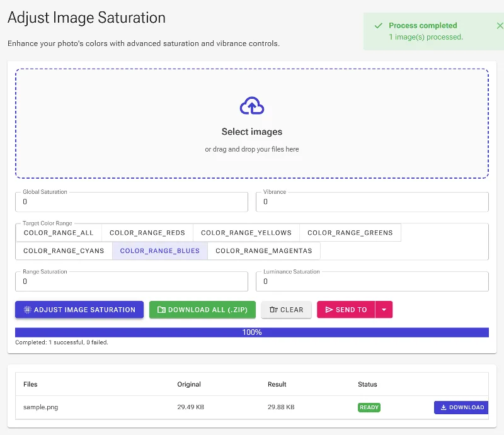Click the completed successful status text

point(62,342)
